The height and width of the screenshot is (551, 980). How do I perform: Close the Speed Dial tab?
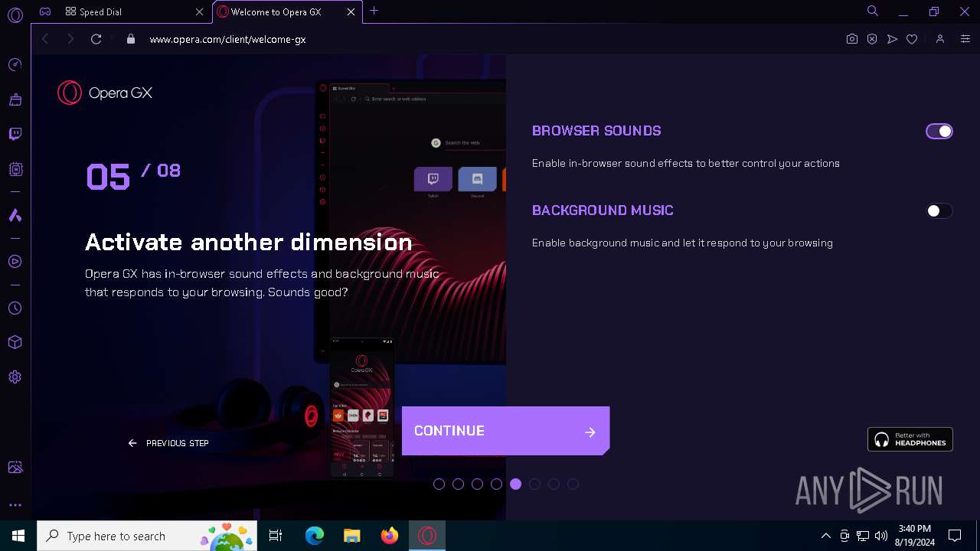(x=199, y=12)
